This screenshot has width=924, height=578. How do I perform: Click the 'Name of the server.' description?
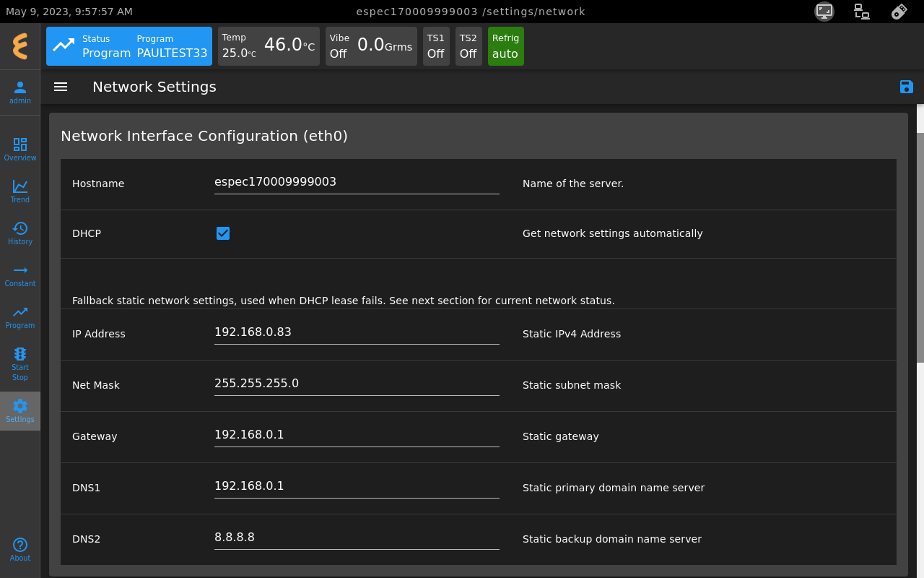click(x=573, y=184)
